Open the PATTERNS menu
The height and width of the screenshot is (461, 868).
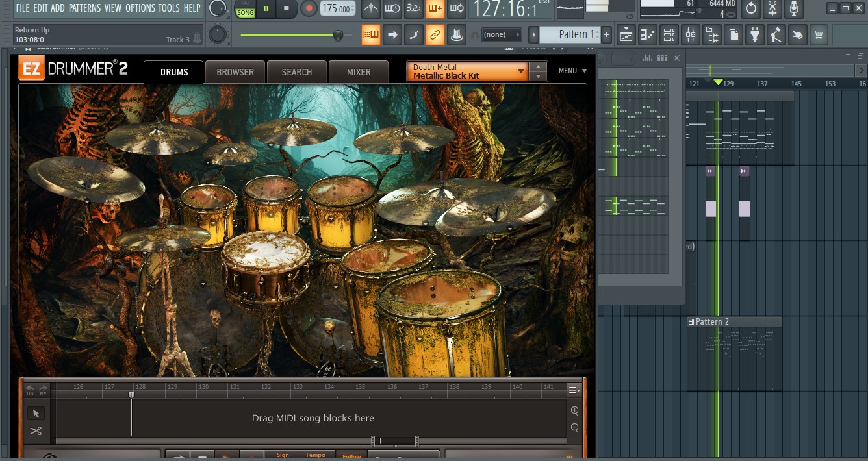click(x=84, y=8)
